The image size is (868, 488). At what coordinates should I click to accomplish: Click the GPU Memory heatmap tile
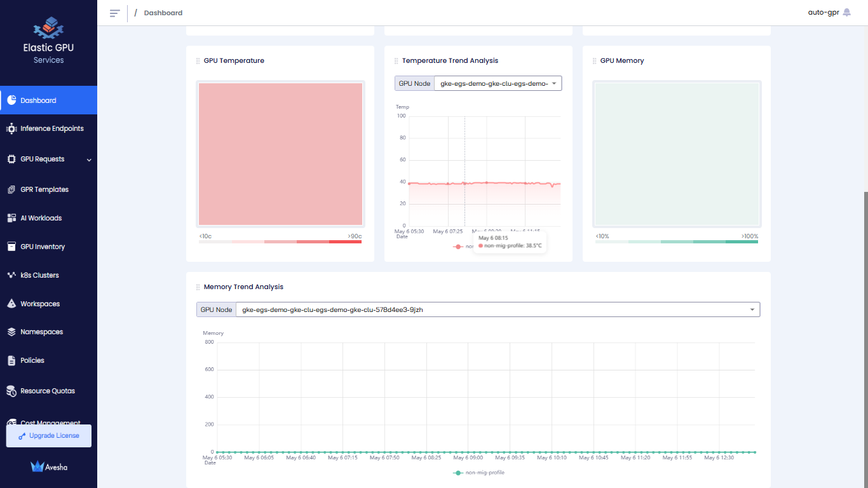point(677,154)
